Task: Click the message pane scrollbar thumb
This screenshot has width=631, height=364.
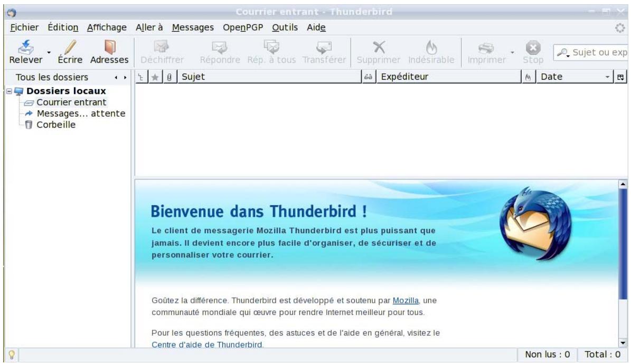Action: 623,244
